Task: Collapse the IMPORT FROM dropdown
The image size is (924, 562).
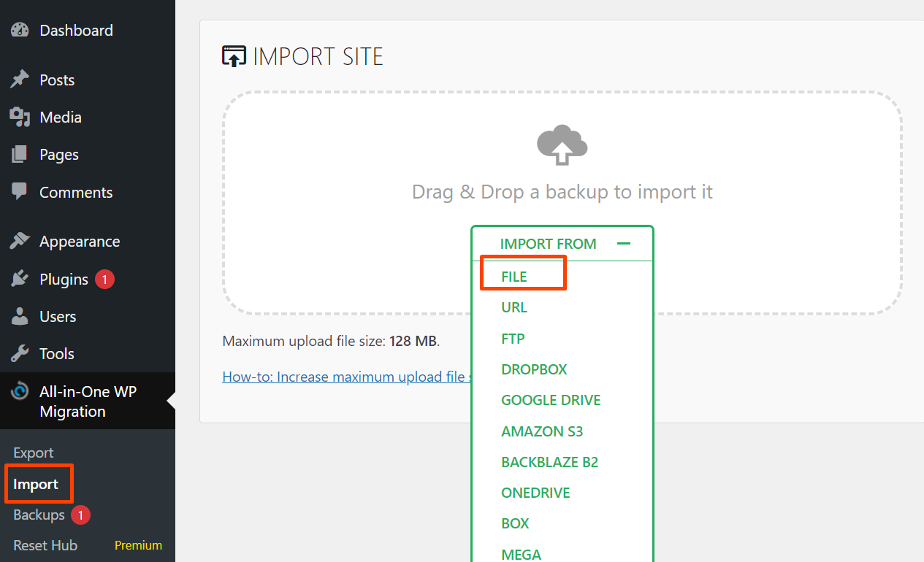Action: 548,244
